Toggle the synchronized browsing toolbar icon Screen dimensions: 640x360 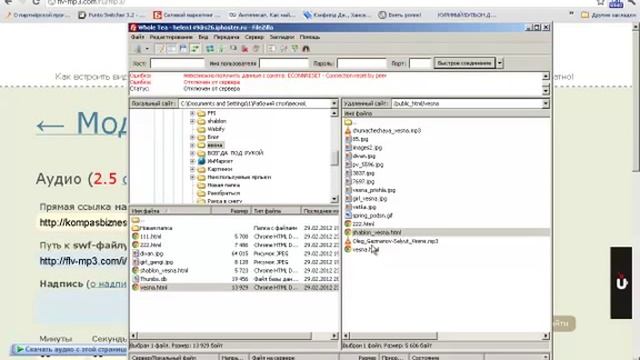click(295, 49)
